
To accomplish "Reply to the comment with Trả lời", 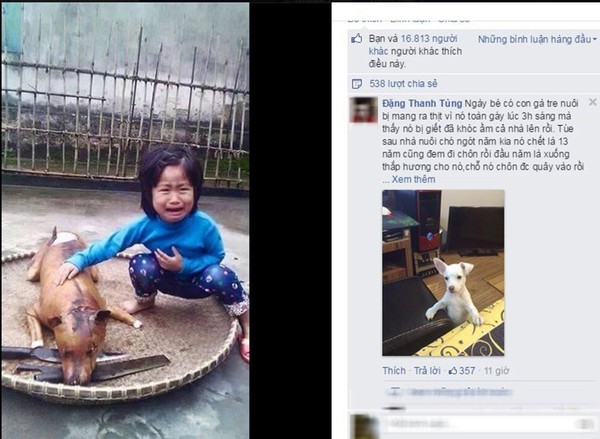I will click(x=427, y=370).
